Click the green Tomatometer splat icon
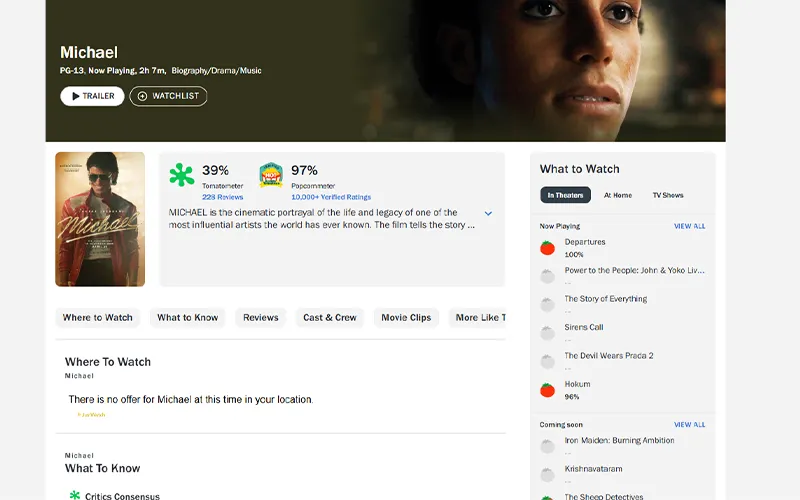 point(182,175)
